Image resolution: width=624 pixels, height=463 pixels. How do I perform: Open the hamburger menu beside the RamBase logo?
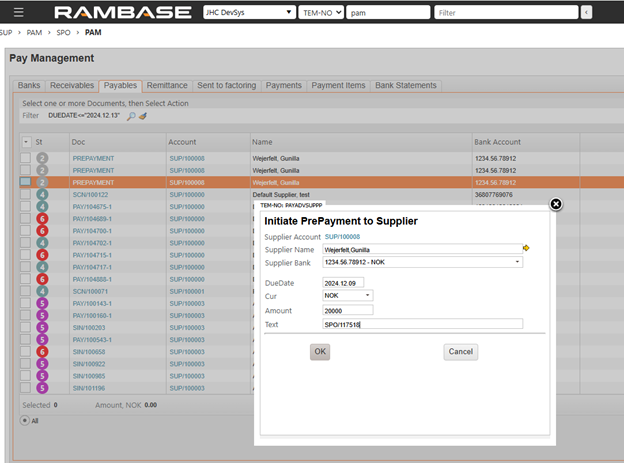pos(18,13)
